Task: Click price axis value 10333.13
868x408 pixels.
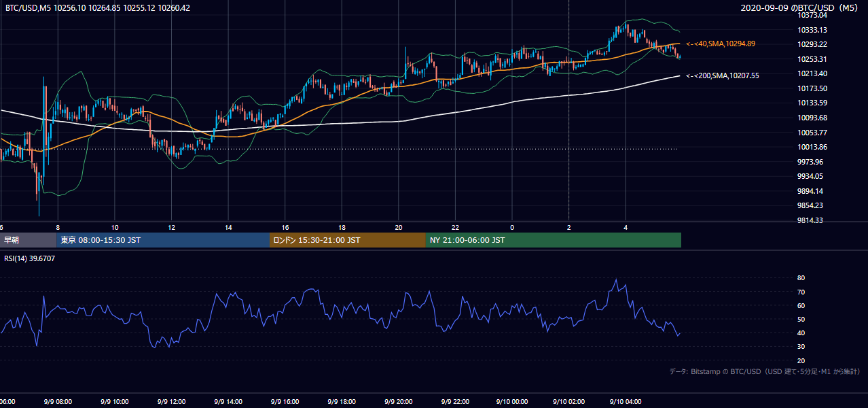Action: click(812, 30)
